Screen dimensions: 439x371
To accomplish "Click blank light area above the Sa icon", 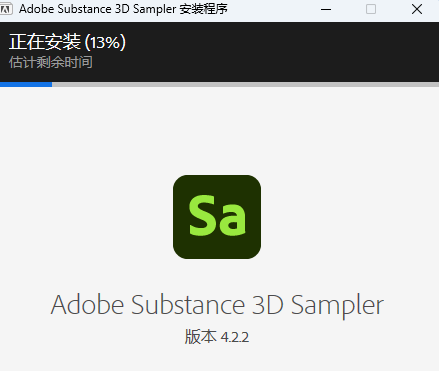I will [x=217, y=130].
